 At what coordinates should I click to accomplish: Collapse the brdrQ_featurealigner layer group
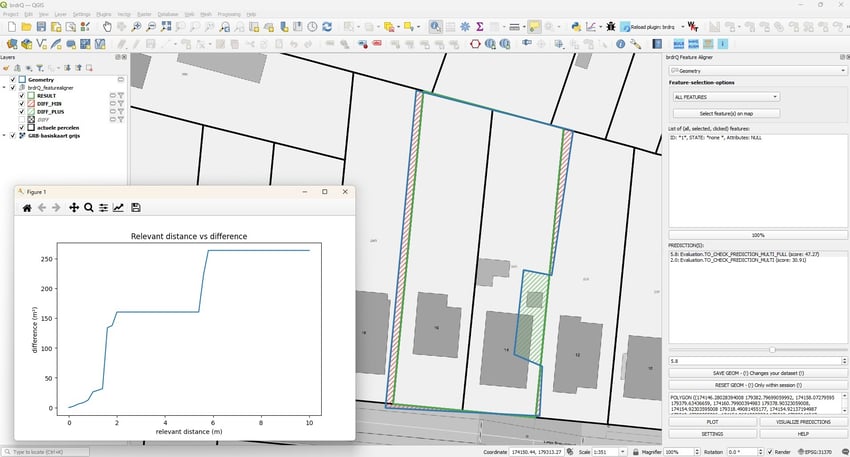[x=5, y=88]
